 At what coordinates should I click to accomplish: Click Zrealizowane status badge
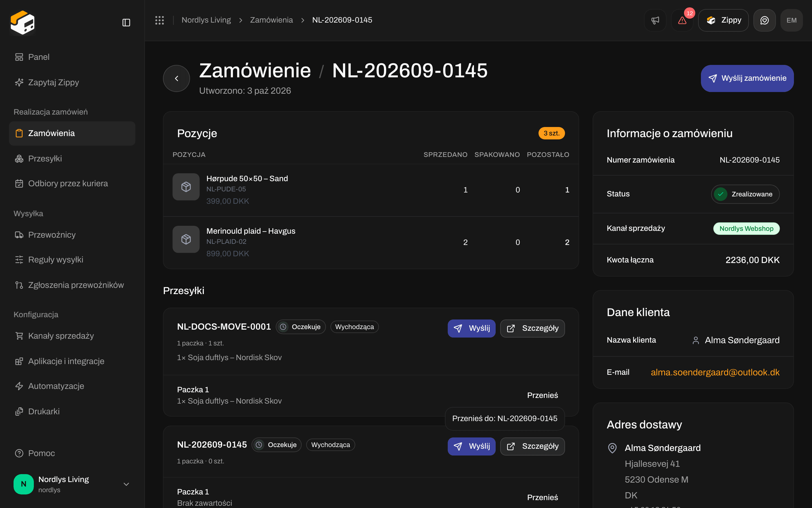click(745, 194)
